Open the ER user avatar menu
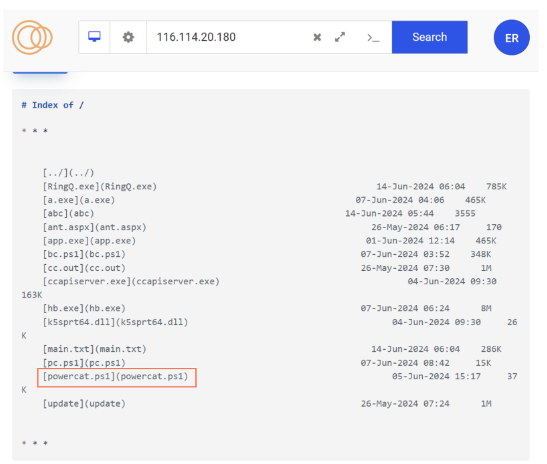 pyautogui.click(x=511, y=37)
